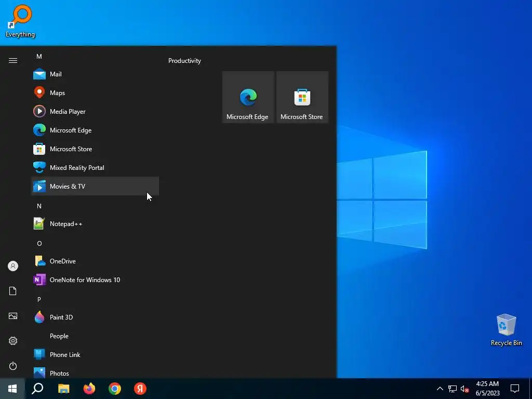Open the People app entry
This screenshot has height=399, width=532.
pyautogui.click(x=95, y=336)
